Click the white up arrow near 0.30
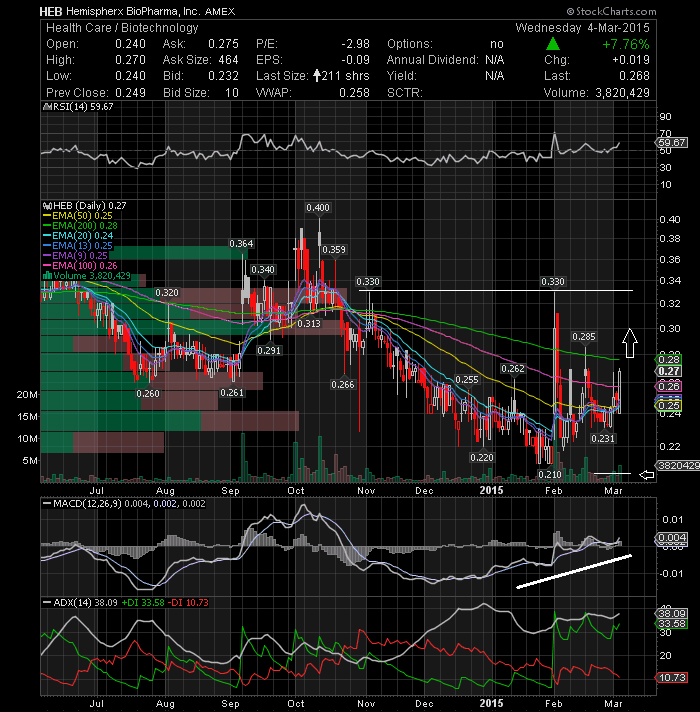 [630, 343]
